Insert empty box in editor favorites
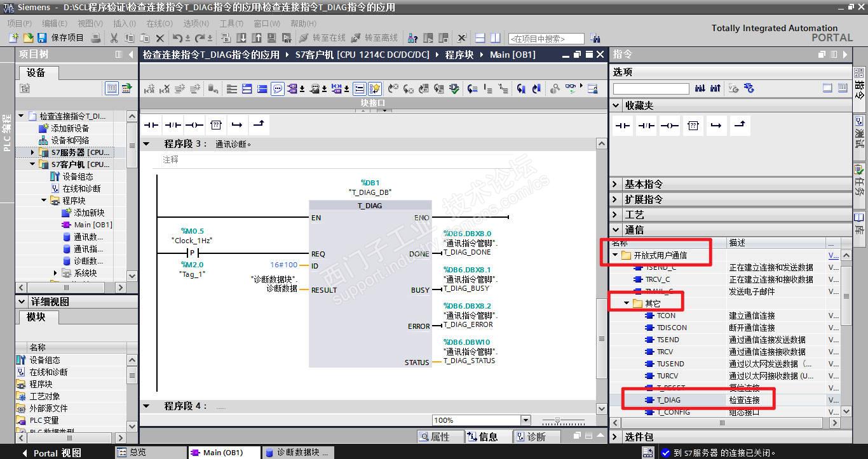The height and width of the screenshot is (459, 868). click(216, 125)
